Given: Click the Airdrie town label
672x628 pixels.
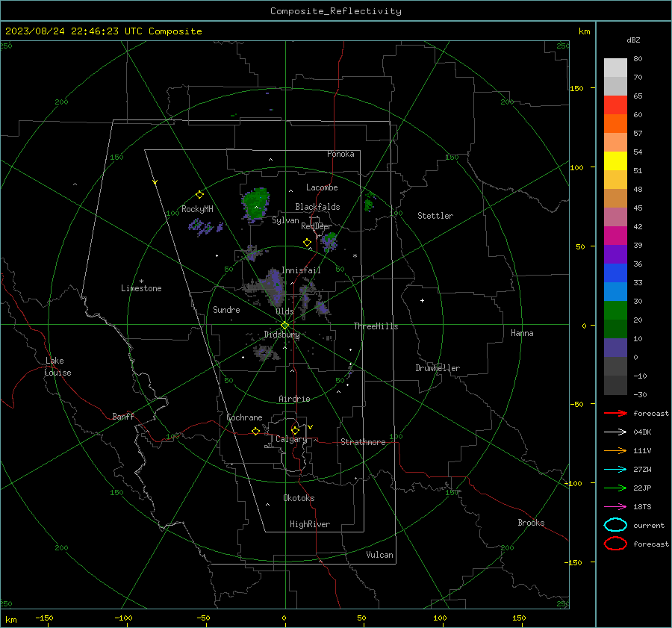Looking at the screenshot, I should click(x=294, y=399).
